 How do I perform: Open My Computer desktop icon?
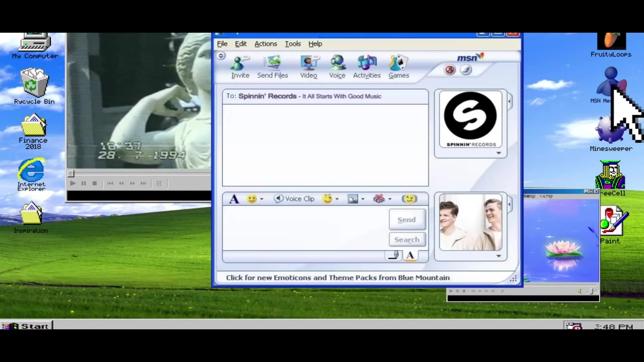tap(35, 46)
